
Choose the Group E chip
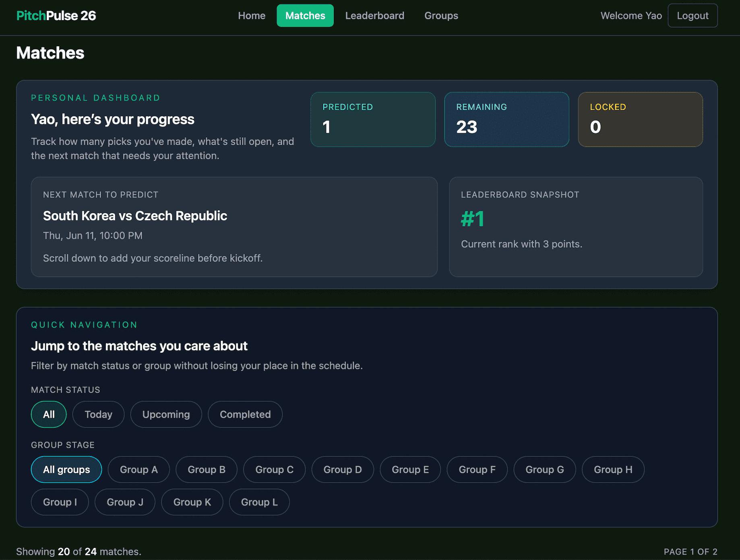point(410,469)
